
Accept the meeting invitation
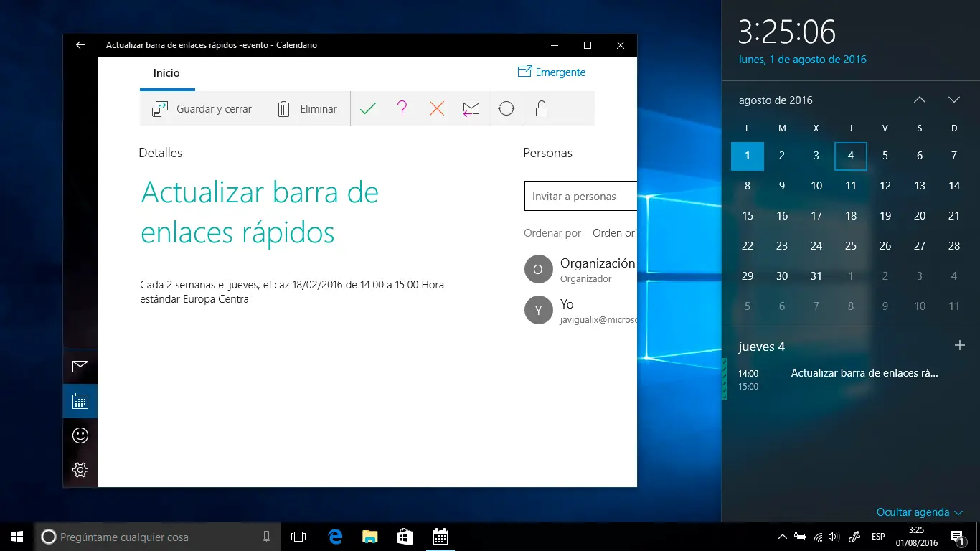368,108
